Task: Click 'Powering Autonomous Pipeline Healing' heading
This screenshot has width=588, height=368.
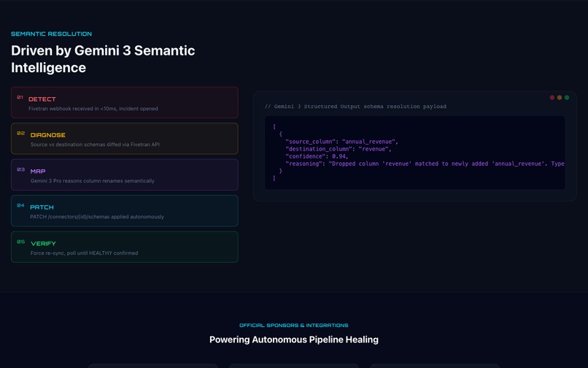Action: (x=293, y=340)
